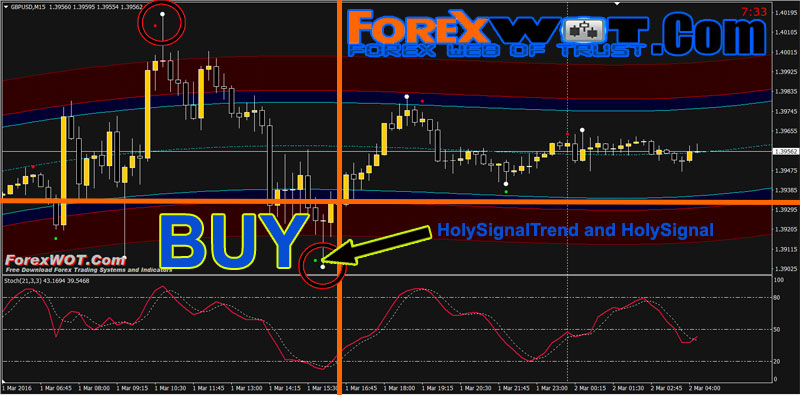Click price scale label 1.40195
Screen dimensions: 800x395
(x=786, y=13)
